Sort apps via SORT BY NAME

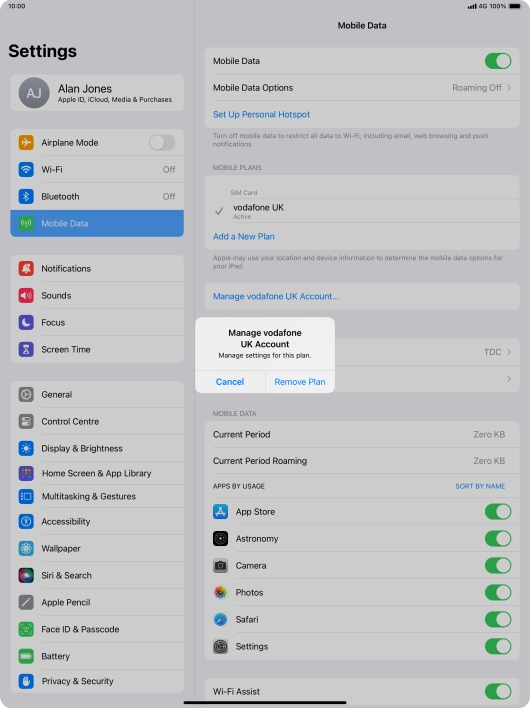point(480,486)
